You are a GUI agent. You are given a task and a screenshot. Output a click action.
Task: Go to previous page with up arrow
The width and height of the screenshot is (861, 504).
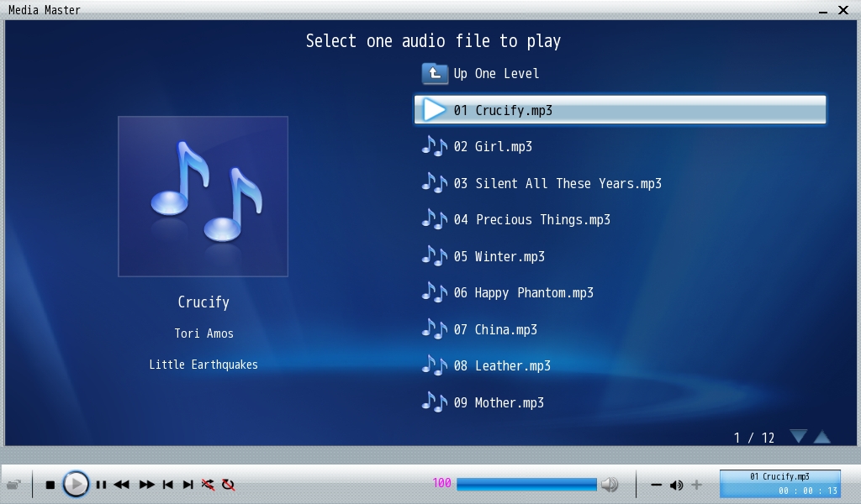pyautogui.click(x=822, y=437)
